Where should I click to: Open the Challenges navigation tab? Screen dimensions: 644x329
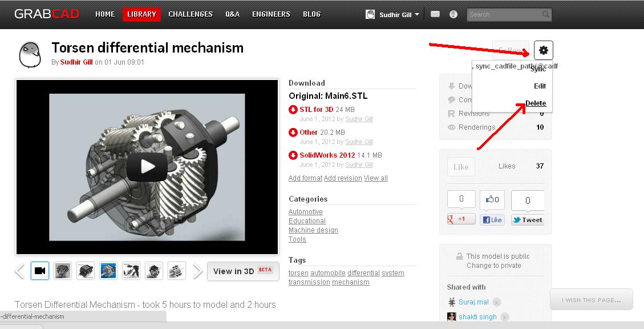click(191, 14)
